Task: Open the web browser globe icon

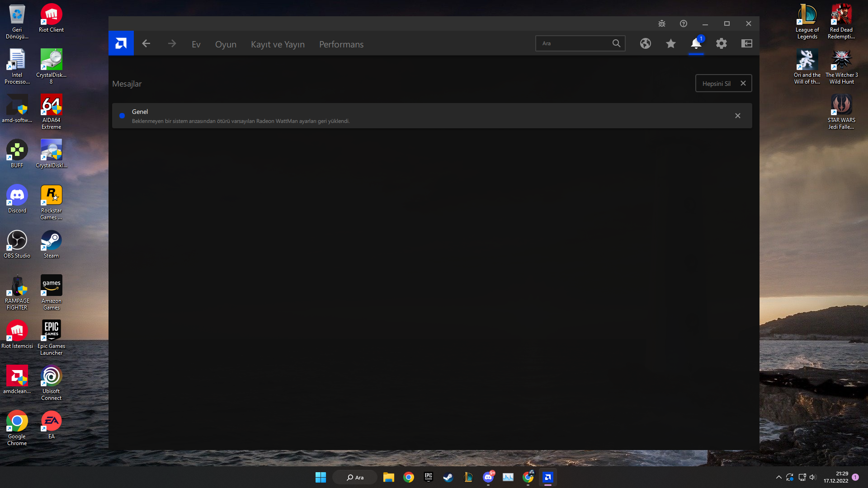Action: coord(645,43)
